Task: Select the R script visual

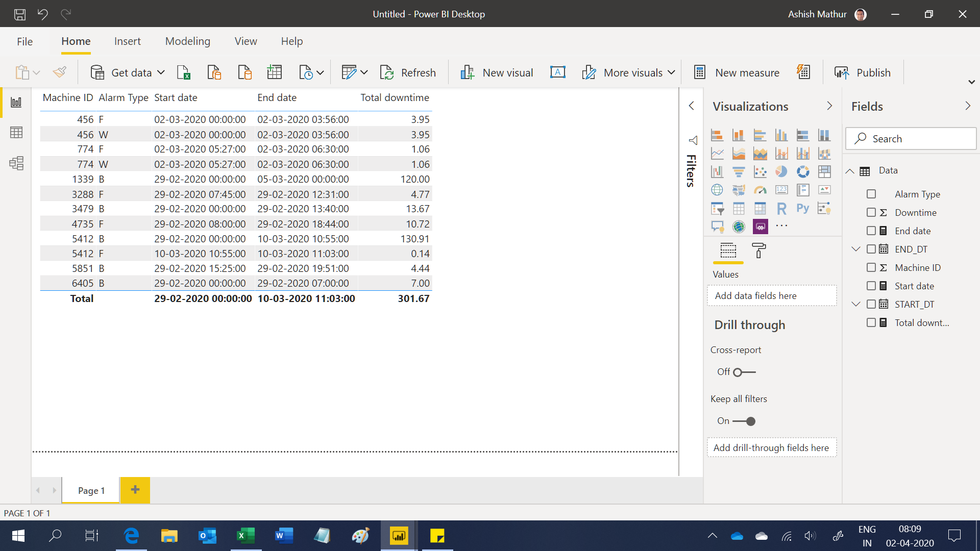Action: click(781, 208)
